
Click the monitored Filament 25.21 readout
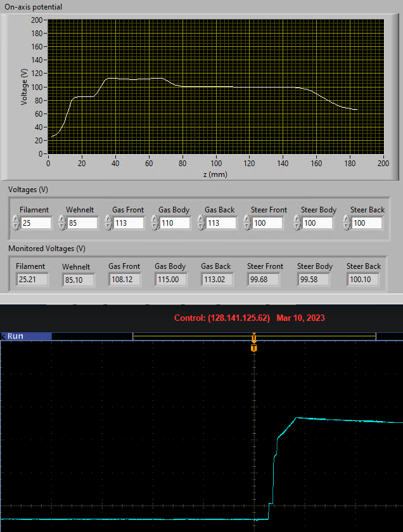tap(32, 280)
